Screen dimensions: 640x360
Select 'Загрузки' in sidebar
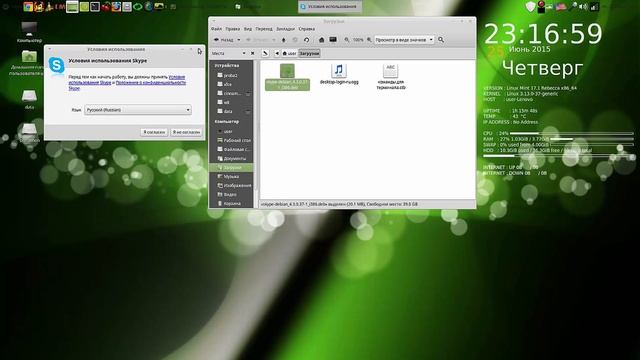231,167
